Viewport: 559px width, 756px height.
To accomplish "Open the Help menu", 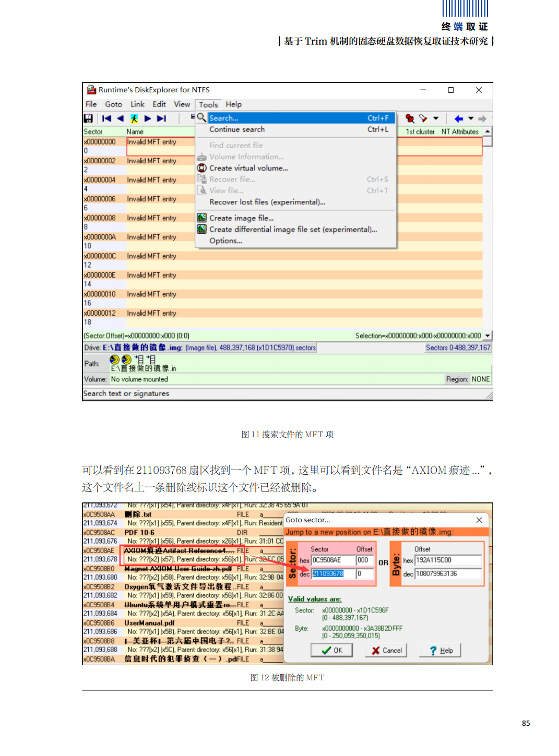I will [x=234, y=104].
